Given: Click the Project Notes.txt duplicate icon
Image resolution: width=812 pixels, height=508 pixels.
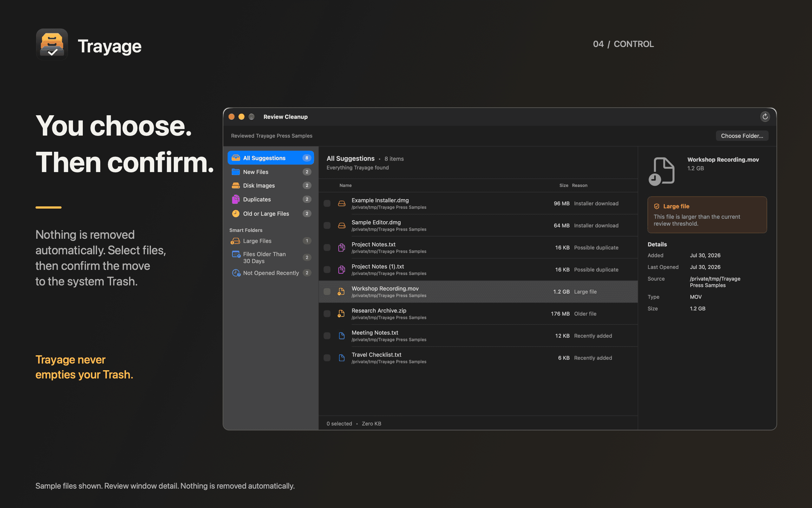Looking at the screenshot, I should [x=342, y=248].
